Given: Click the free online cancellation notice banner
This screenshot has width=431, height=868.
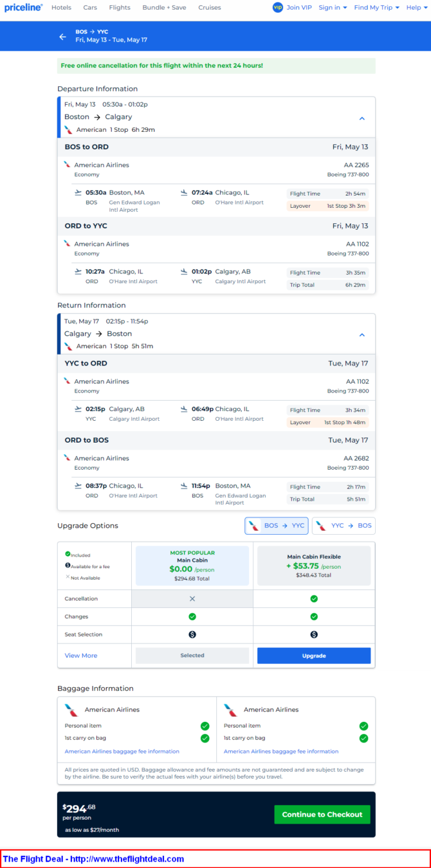Looking at the screenshot, I should point(216,66).
